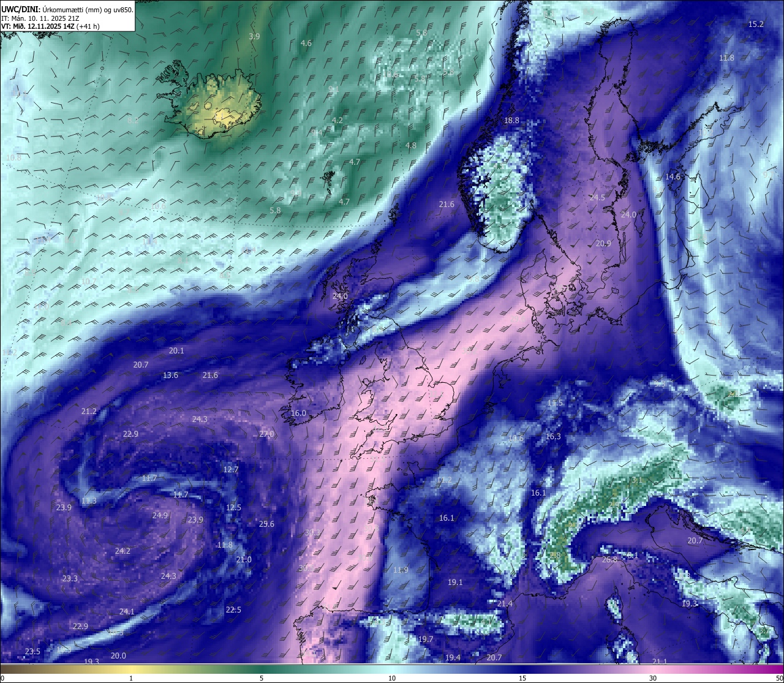Image resolution: width=784 pixels, height=683 pixels.
Task: Click the 24.5 value over Sweden
Action: [x=597, y=198]
